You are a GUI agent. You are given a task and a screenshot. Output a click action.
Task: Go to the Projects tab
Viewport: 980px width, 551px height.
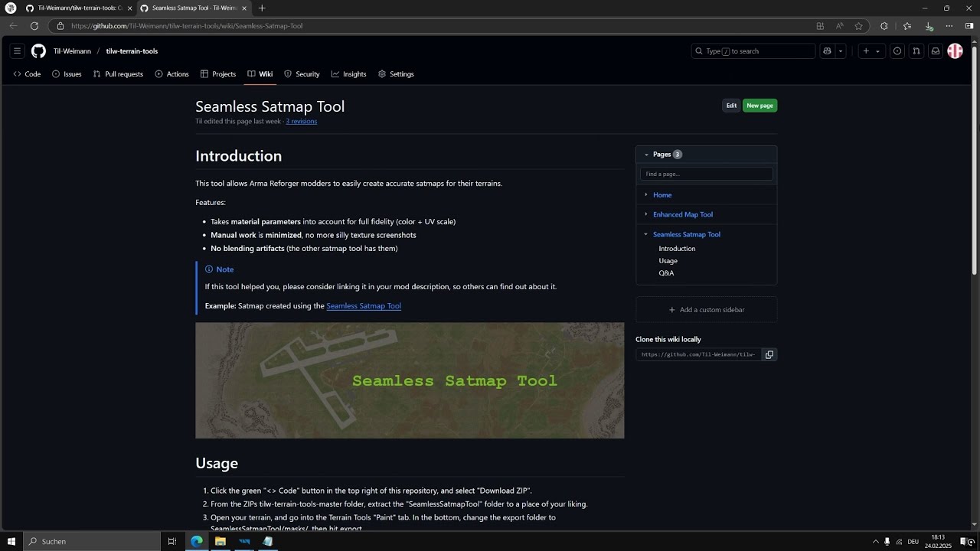(218, 74)
